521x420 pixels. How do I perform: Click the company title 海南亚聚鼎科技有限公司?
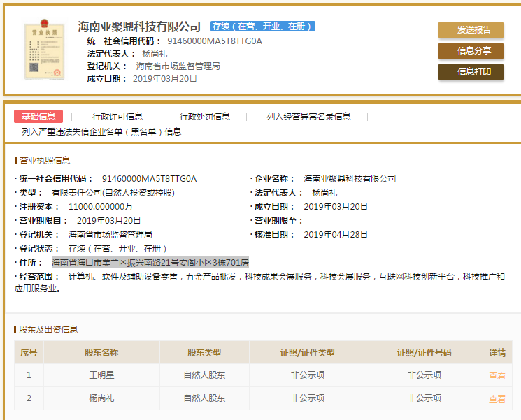139,27
